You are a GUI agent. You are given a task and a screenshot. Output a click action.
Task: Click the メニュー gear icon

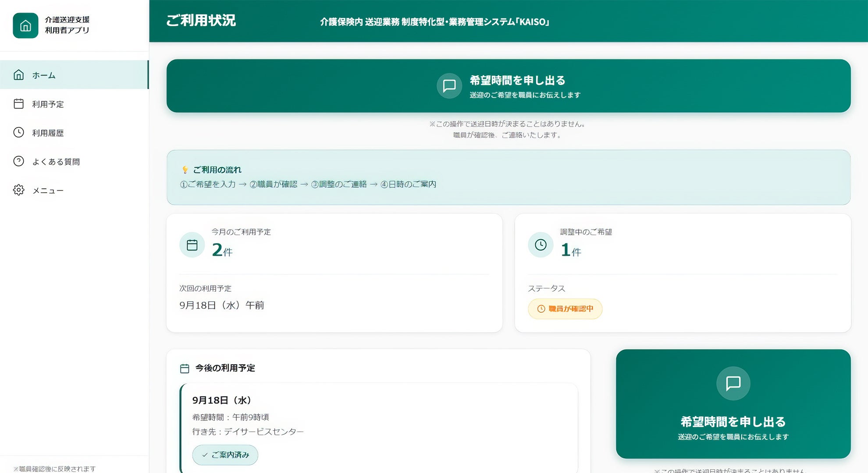[18, 190]
